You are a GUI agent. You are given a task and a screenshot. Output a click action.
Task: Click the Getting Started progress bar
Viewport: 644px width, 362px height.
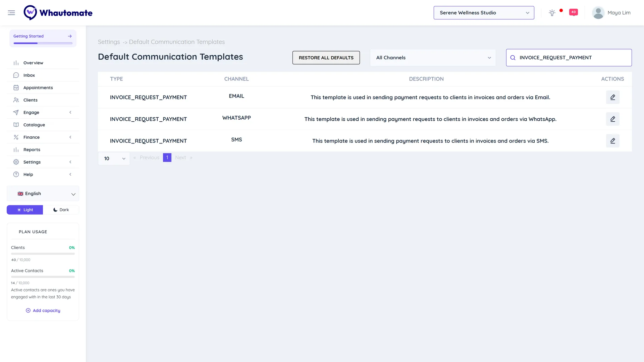pos(43,43)
